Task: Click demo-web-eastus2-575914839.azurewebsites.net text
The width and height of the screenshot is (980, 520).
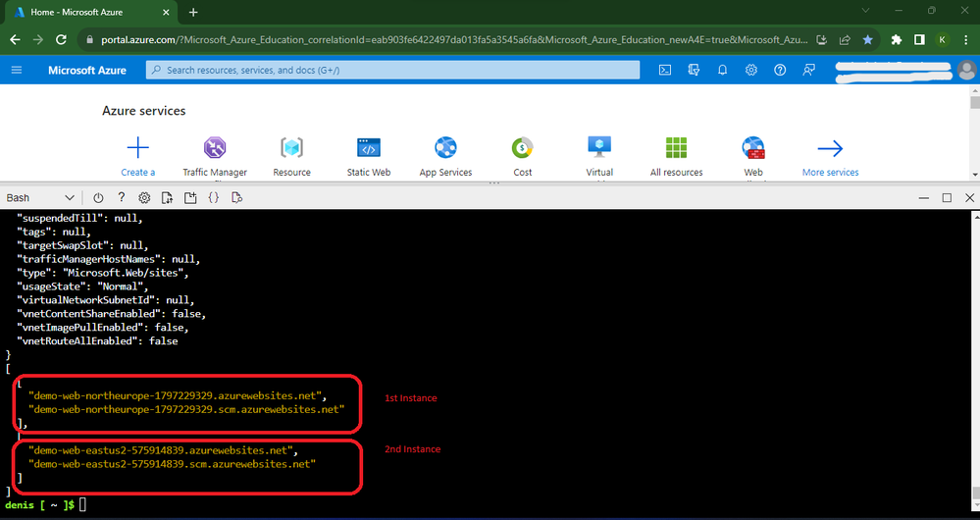Action: coord(161,450)
